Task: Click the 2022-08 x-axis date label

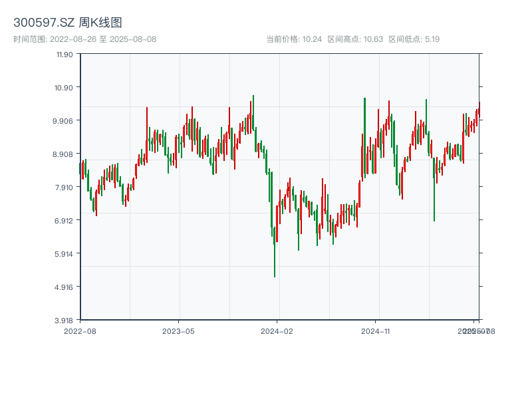Action: pos(80,331)
